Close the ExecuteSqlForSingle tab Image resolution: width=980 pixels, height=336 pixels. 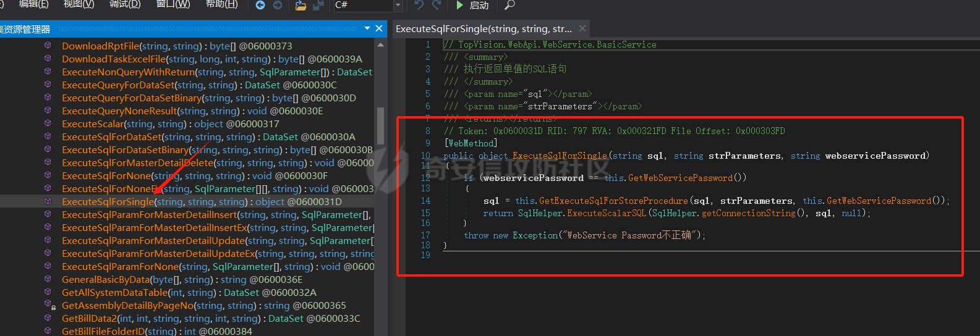click(582, 28)
